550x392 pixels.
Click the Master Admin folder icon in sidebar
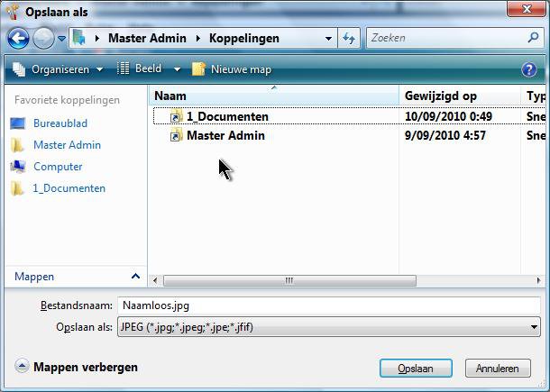point(17,145)
